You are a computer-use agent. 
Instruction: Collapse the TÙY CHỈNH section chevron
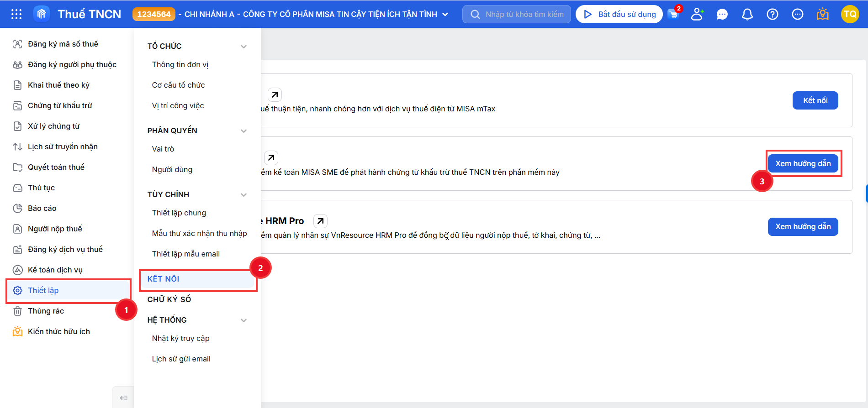pos(243,194)
